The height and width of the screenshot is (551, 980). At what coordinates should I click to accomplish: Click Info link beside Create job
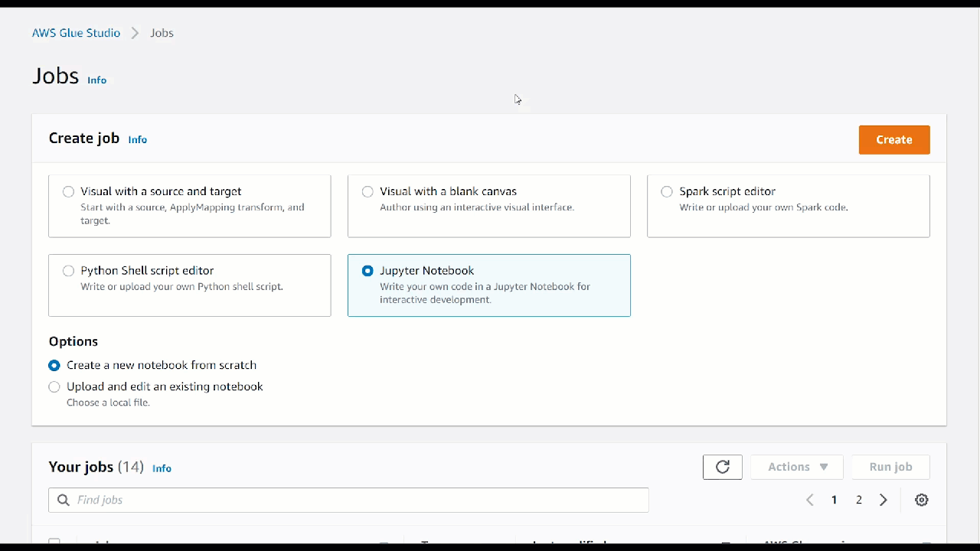(138, 139)
